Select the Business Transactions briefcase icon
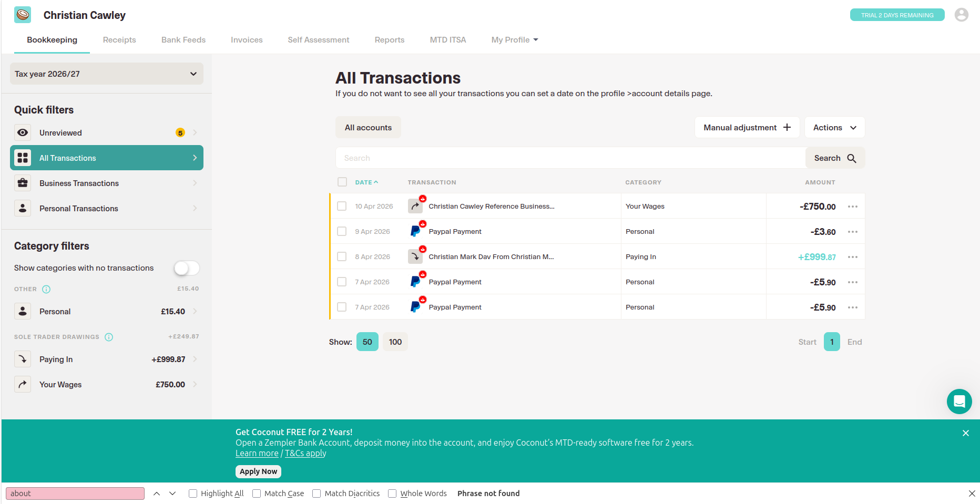Viewport: 980px width, 504px height. pos(23,183)
